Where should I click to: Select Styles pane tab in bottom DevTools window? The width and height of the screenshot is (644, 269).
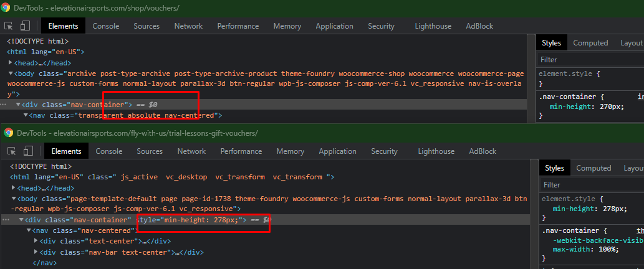[x=554, y=168]
